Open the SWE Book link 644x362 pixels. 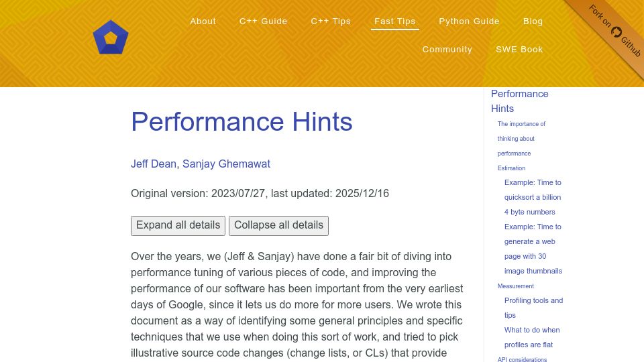coord(519,49)
